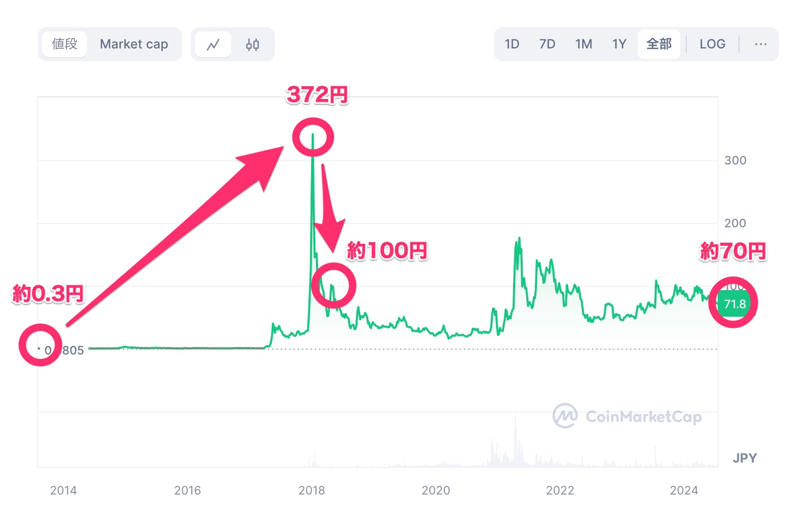Click the CoinMarketCap watermark logo

(x=629, y=417)
